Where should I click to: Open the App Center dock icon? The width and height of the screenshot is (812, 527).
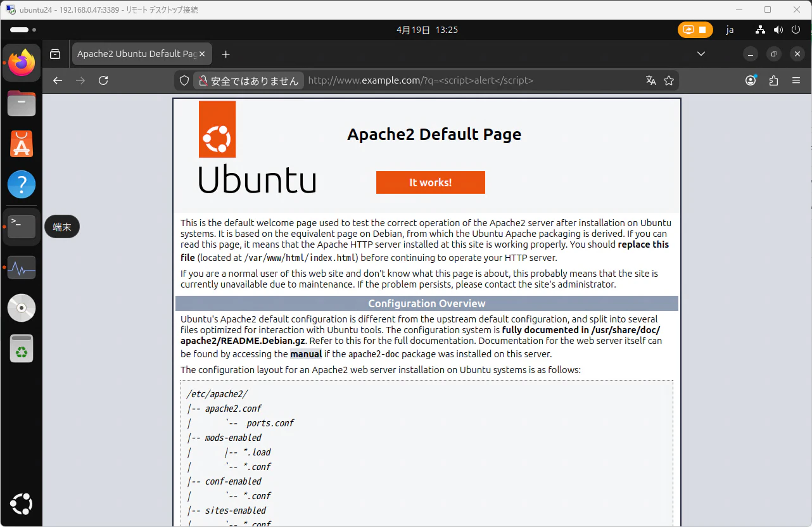pyautogui.click(x=22, y=144)
